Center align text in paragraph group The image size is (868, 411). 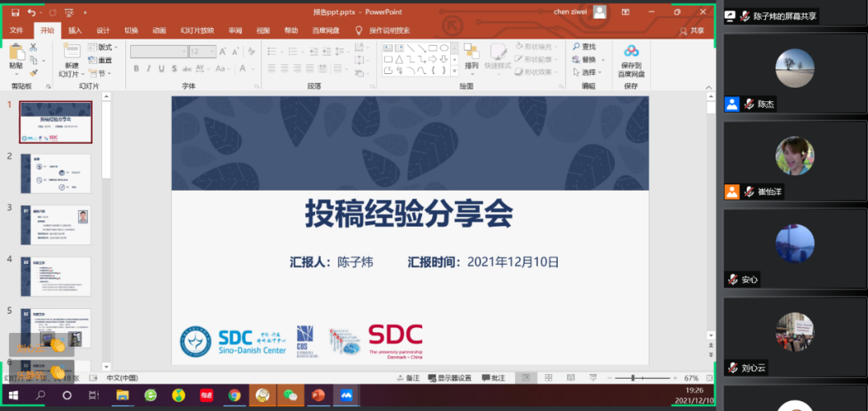285,68
